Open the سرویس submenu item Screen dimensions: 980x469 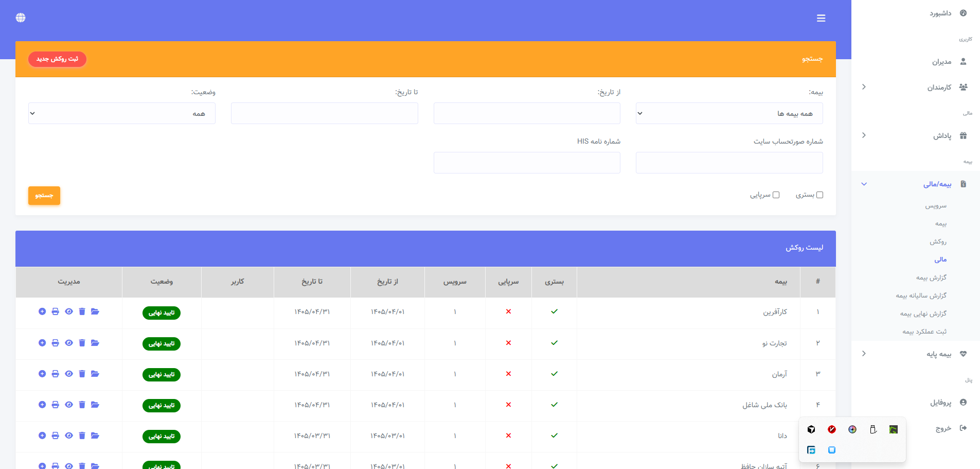[x=936, y=206]
